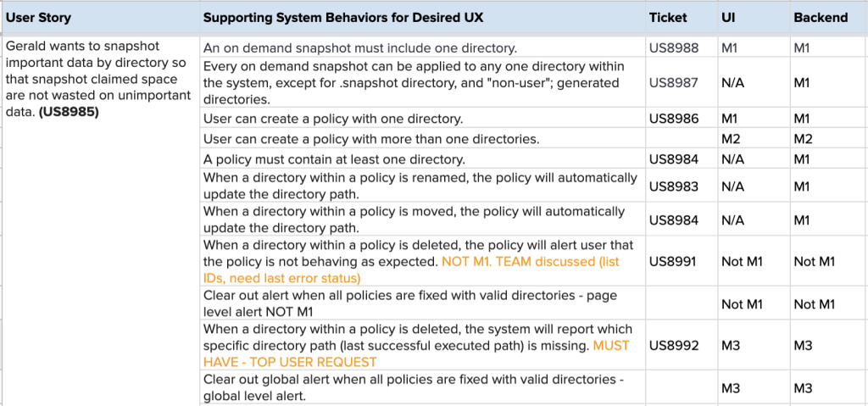
Task: Click "An on demand snapshot must include one directory" cell
Action: coord(360,48)
